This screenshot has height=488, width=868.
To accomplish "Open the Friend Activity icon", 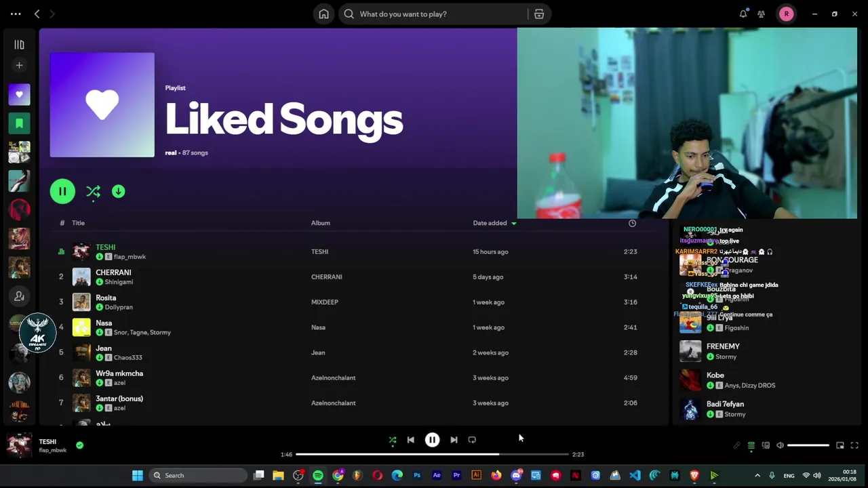I will 762,14.
